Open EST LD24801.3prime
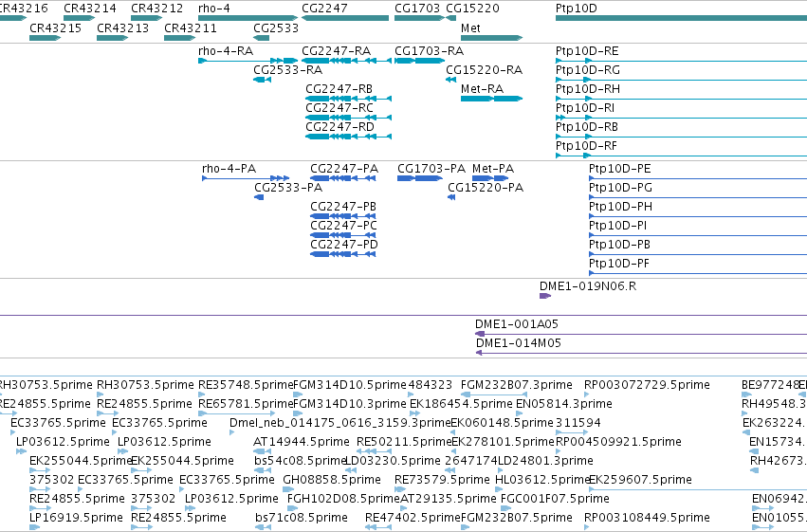The width and height of the screenshot is (807, 532). pyautogui.click(x=545, y=461)
